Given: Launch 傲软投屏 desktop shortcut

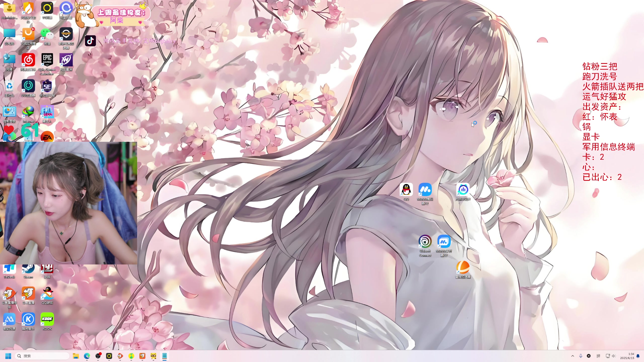Looking at the screenshot, I should point(9,321).
